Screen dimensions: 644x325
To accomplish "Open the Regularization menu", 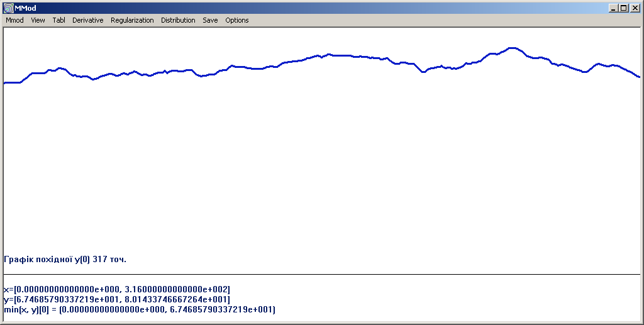I will pos(132,20).
